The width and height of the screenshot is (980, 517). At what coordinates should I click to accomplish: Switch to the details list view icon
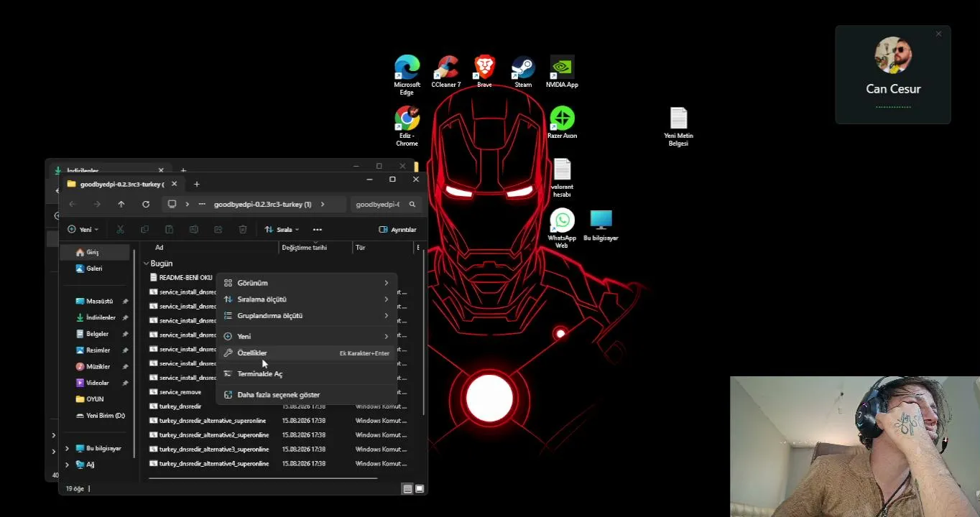click(x=407, y=489)
